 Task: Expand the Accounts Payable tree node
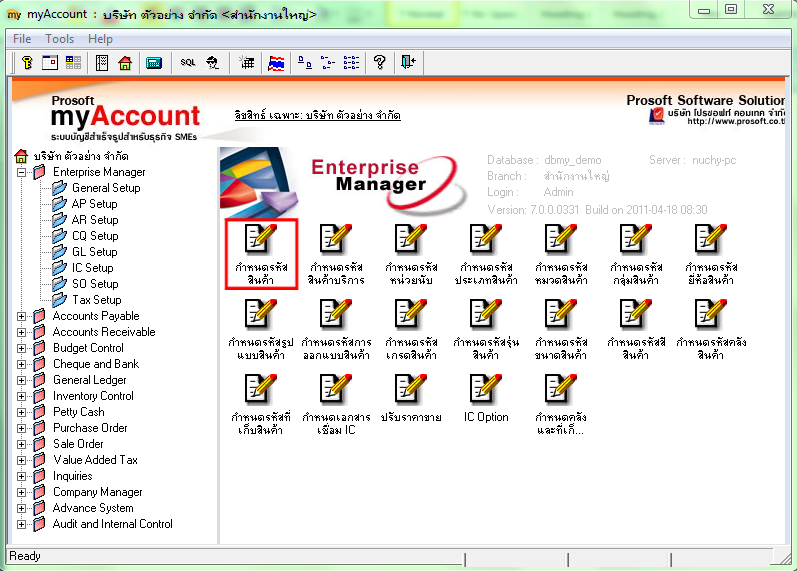(x=22, y=316)
